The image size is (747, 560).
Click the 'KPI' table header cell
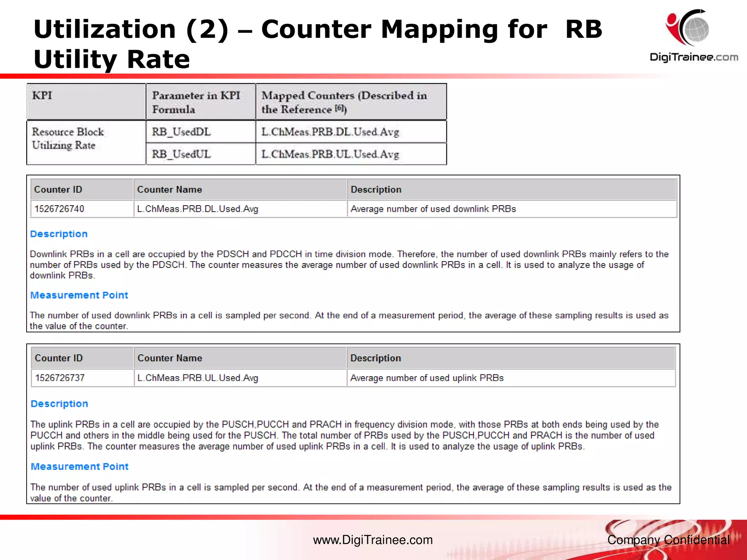[x=86, y=102]
